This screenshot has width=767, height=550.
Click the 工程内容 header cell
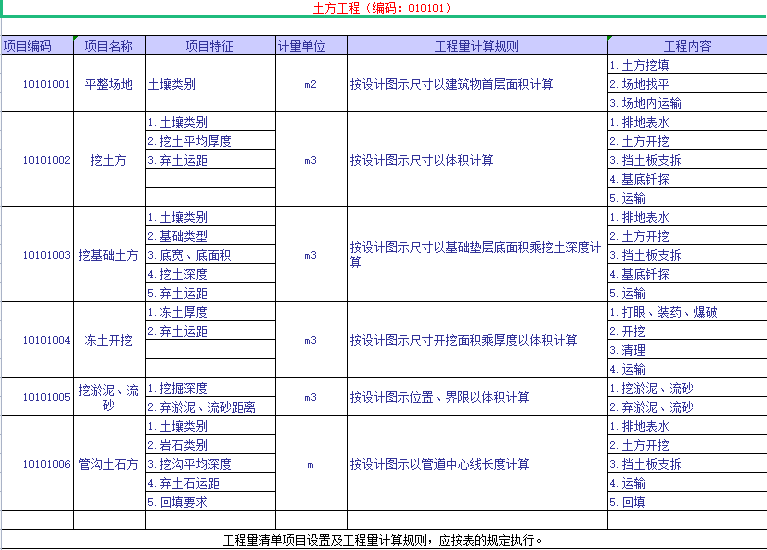tap(687, 46)
